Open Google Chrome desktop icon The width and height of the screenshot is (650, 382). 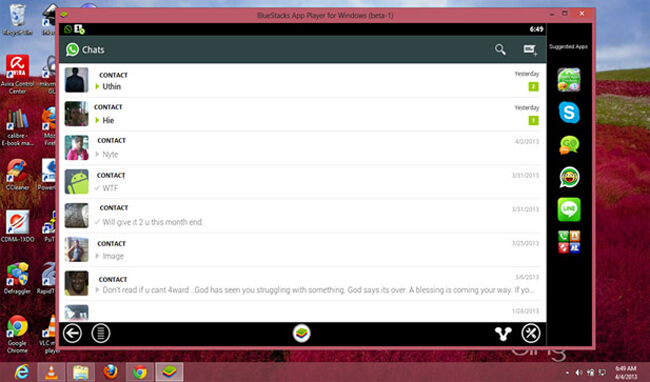point(17,334)
